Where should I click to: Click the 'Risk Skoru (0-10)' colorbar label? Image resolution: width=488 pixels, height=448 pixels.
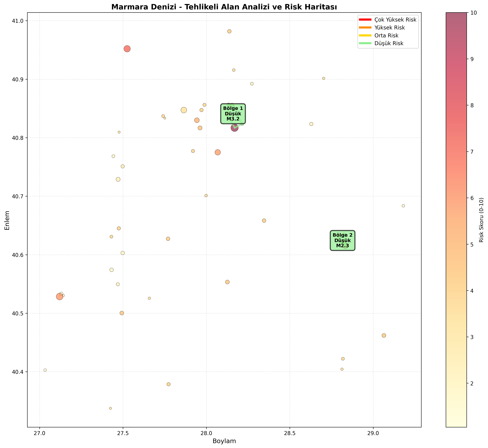pos(481,220)
